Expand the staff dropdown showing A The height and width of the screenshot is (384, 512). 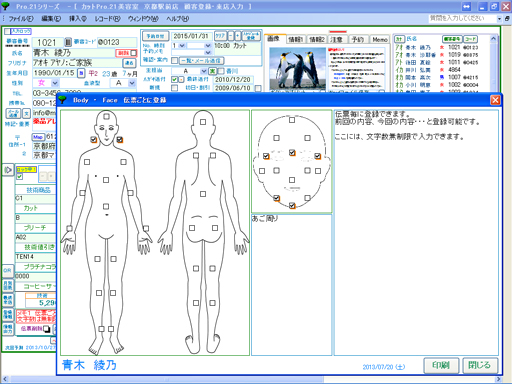[x=204, y=71]
